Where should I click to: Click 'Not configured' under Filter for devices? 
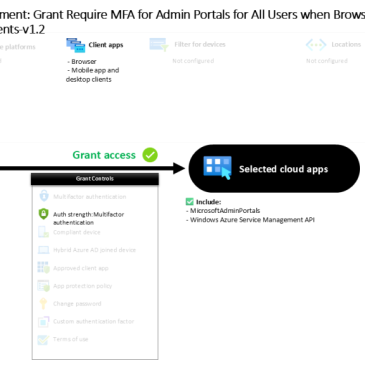(193, 61)
